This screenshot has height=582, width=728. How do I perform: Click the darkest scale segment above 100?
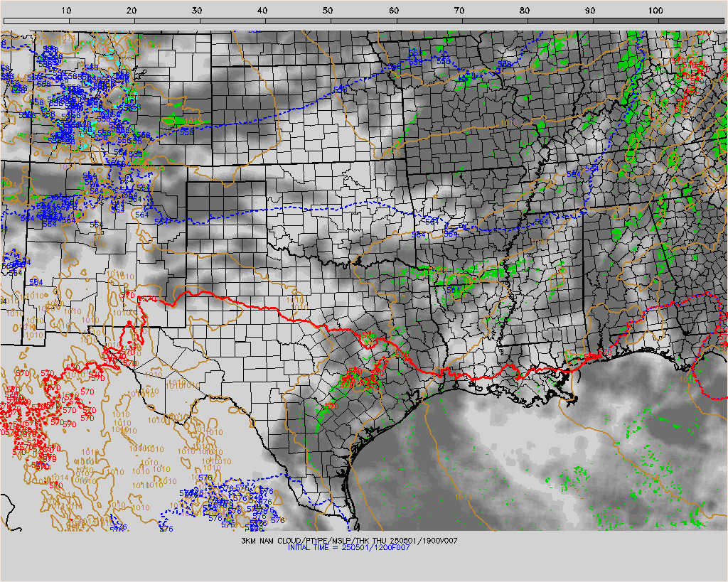click(691, 21)
